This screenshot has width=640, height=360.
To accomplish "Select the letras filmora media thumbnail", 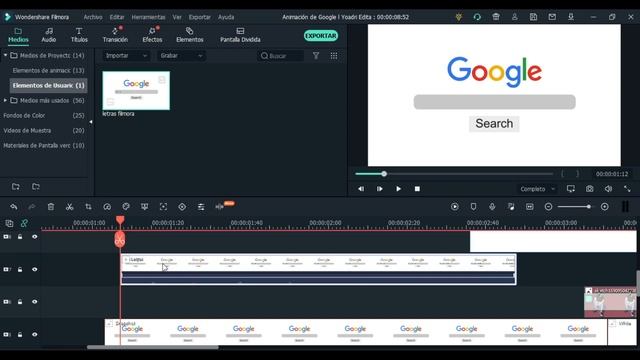I will tap(136, 91).
